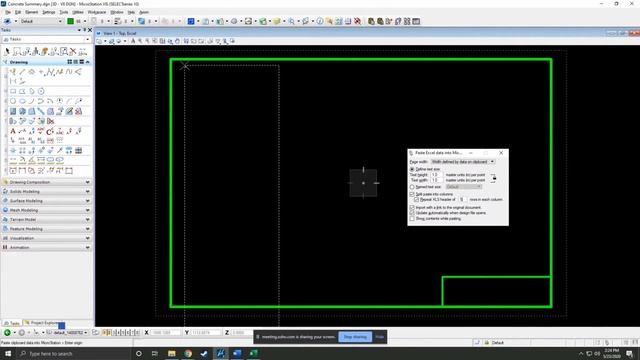Open the active level 'Default' dropdown
This screenshot has width=640, height=360.
pos(41,21)
